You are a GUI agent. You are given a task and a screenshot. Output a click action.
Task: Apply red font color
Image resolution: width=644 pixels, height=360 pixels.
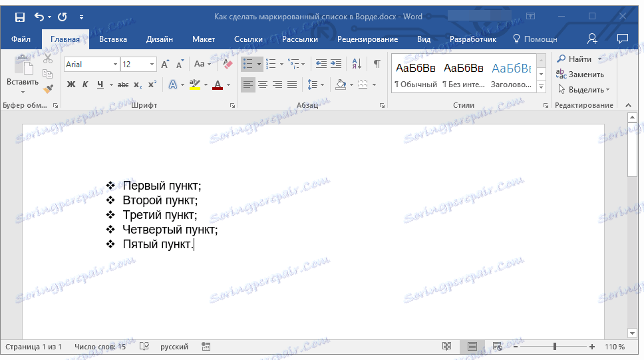pos(218,85)
